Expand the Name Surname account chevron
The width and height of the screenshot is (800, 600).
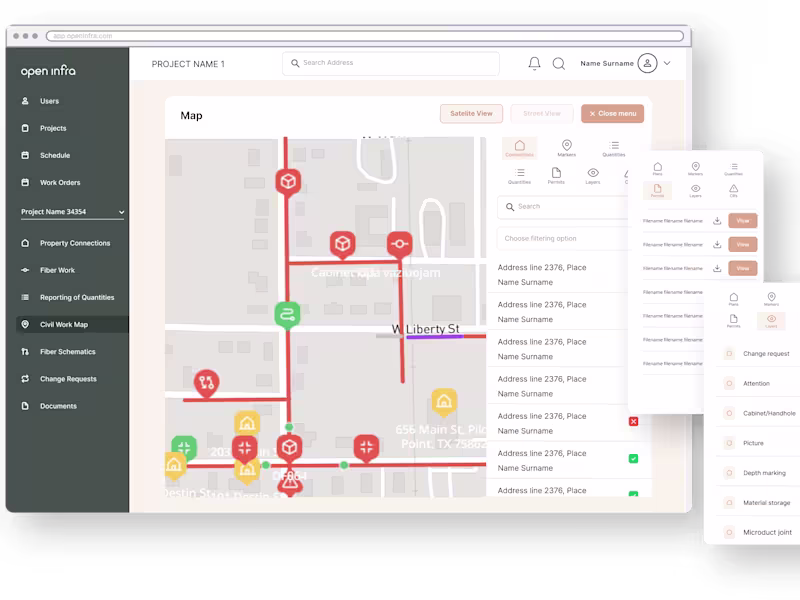667,63
